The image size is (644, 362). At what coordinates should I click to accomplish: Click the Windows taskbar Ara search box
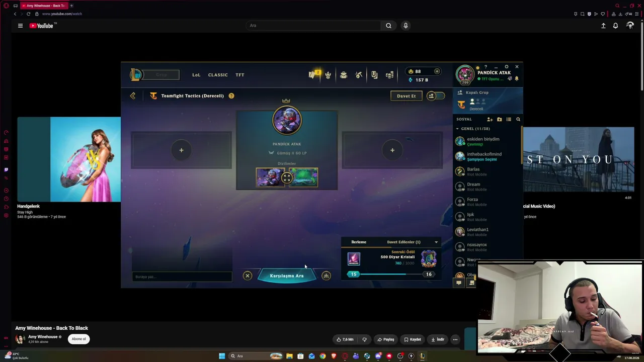tap(256, 356)
